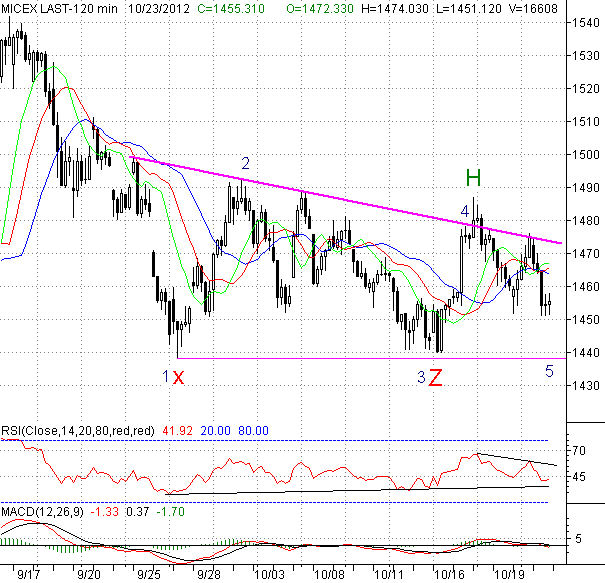The height and width of the screenshot is (583, 605).
Task: Click the MACD signal value 0.37
Action: coord(137,512)
